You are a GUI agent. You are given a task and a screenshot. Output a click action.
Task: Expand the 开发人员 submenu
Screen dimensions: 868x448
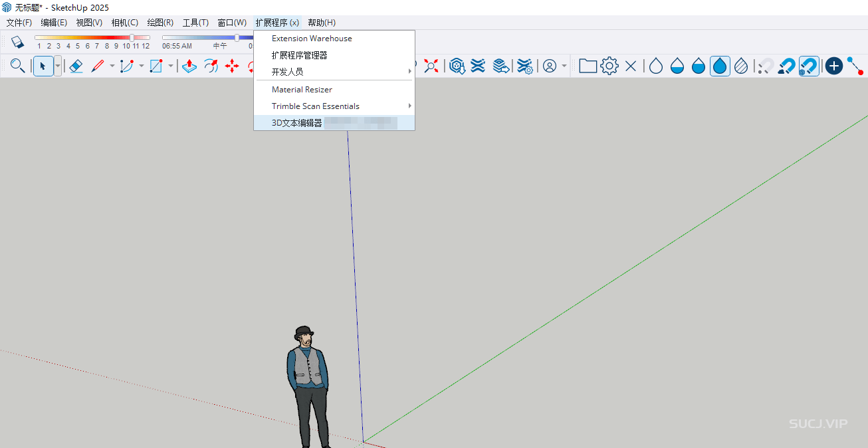click(x=334, y=72)
